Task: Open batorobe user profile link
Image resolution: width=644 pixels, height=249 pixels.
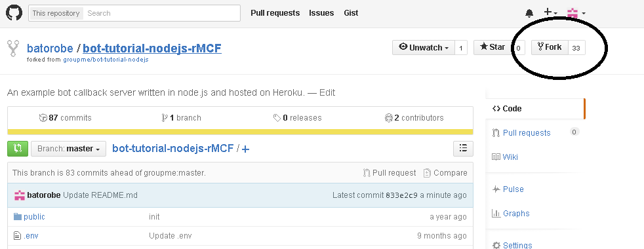Action: click(x=50, y=48)
